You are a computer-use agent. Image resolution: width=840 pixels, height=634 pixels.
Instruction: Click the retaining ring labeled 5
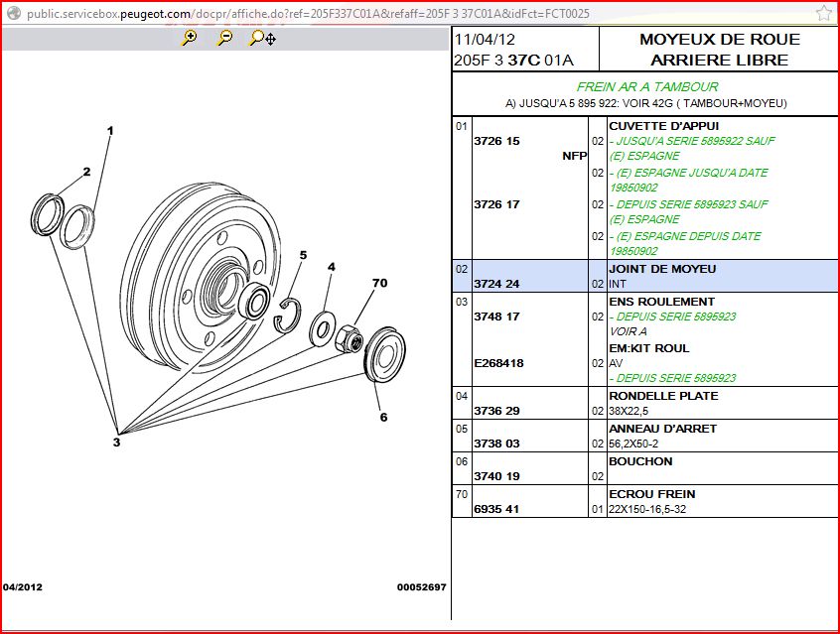tap(286, 311)
